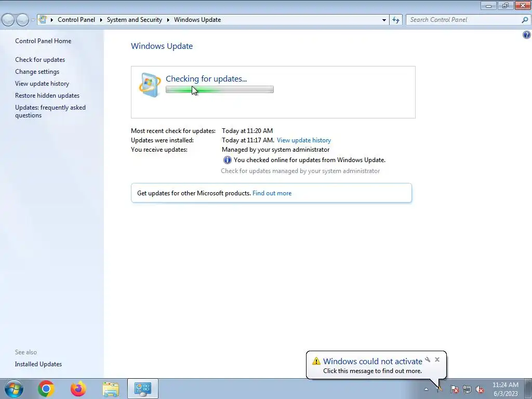The image size is (532, 399).
Task: Open the Windows Start menu
Action: click(x=14, y=389)
